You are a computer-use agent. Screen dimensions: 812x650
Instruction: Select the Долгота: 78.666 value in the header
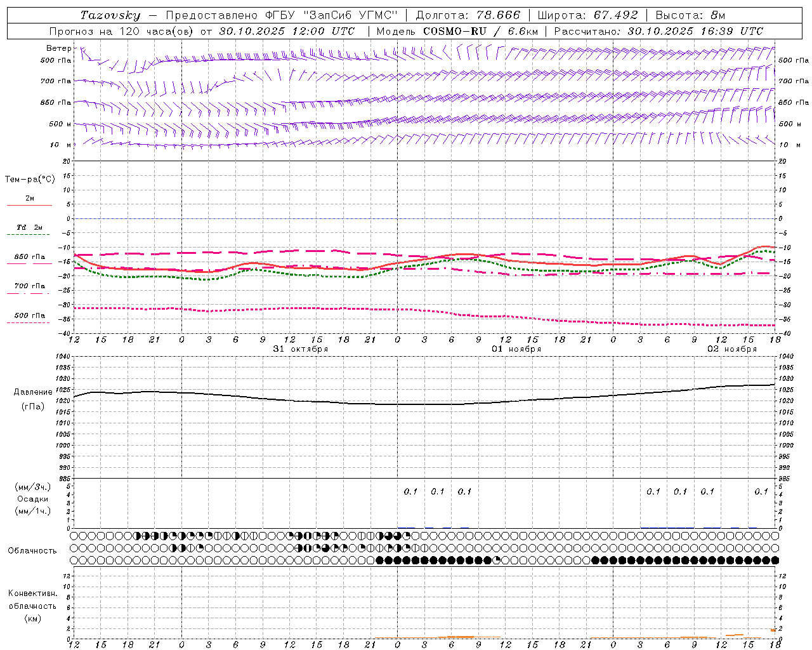pos(468,15)
